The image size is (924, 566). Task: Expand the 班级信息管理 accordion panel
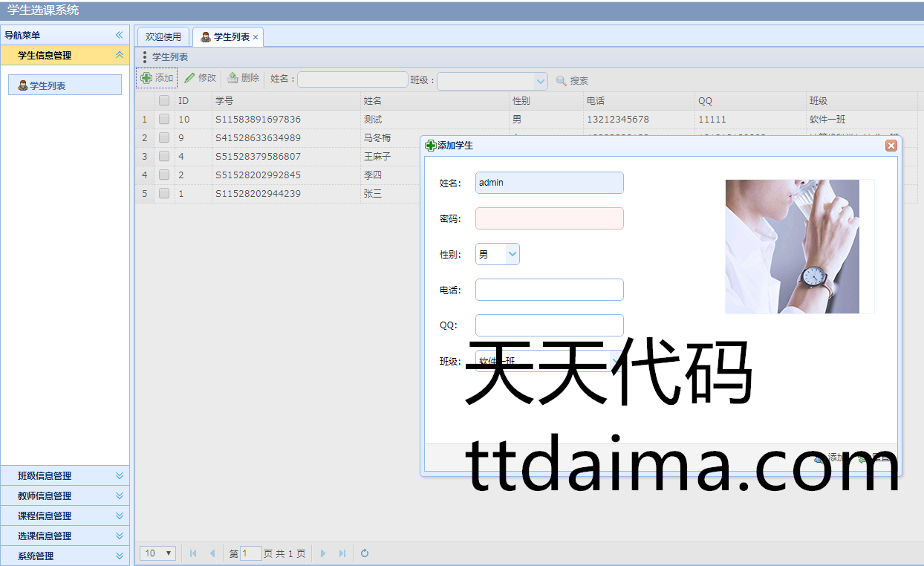[x=119, y=476]
